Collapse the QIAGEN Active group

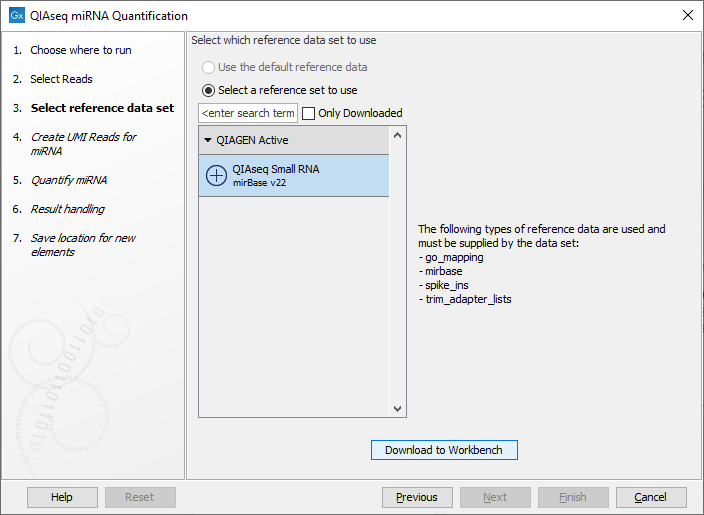pyautogui.click(x=208, y=140)
